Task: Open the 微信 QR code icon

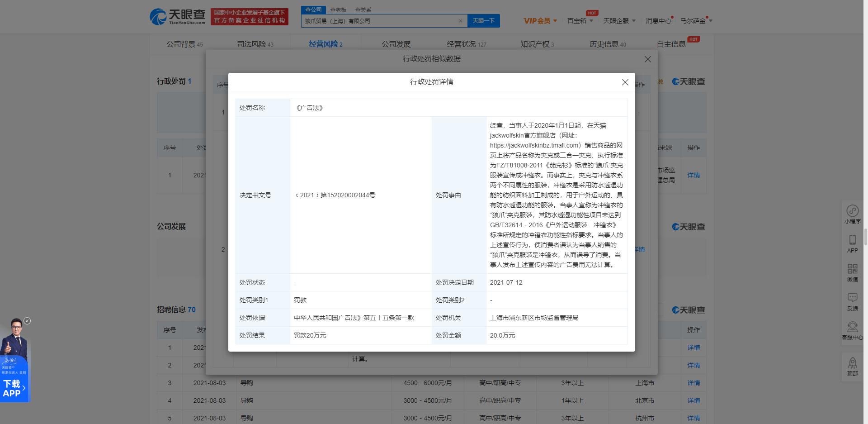Action: (853, 272)
